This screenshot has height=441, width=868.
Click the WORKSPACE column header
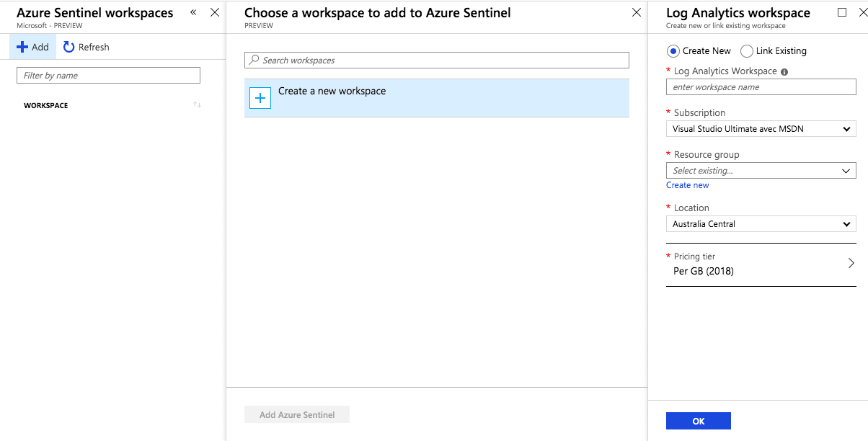[x=46, y=105]
